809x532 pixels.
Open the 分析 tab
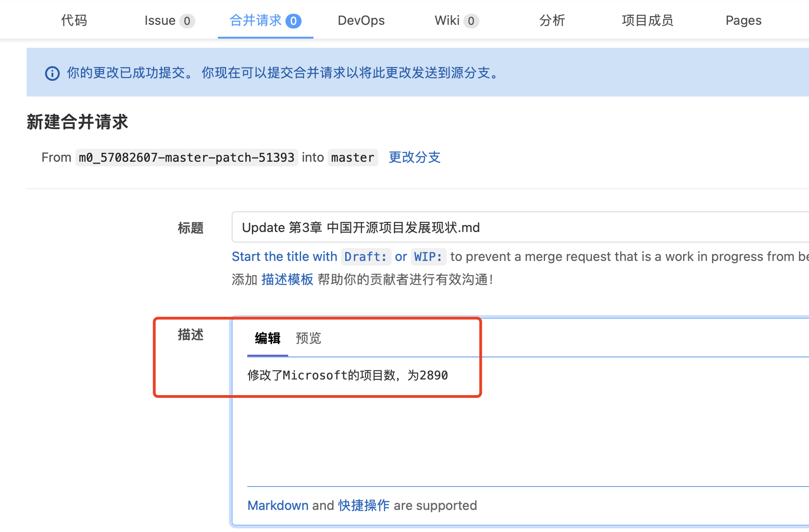click(x=552, y=20)
